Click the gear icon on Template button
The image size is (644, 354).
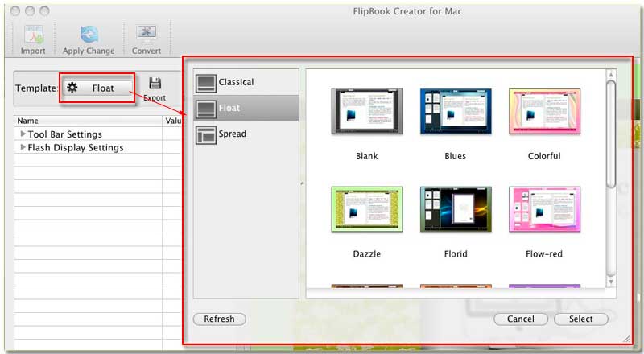coord(72,88)
